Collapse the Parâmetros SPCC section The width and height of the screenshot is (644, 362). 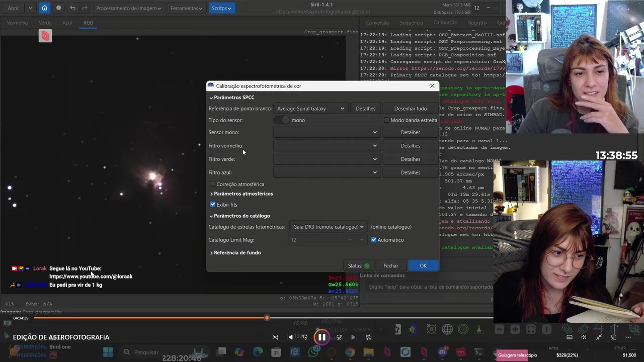232,98
